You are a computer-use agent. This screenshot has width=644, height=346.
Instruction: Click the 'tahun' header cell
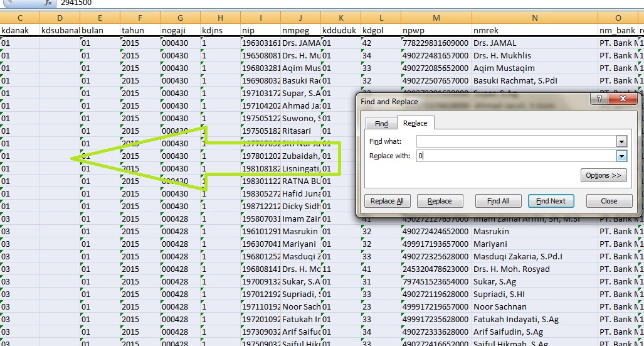pos(140,30)
